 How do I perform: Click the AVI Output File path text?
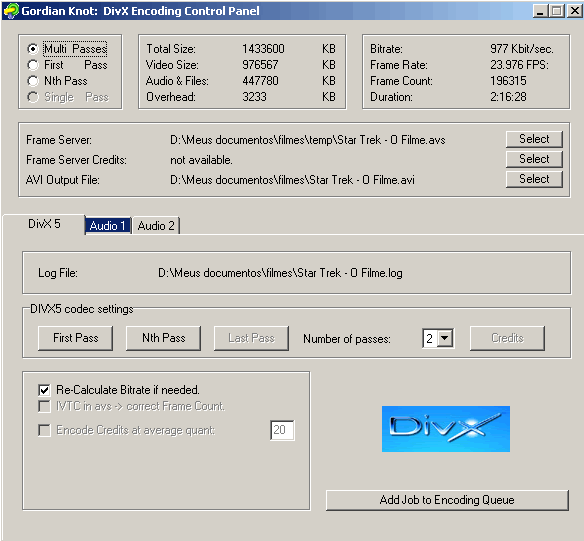click(292, 180)
